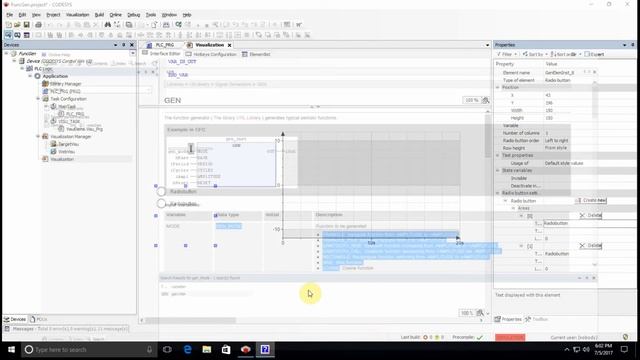Open the File menu
640x360 pixels.
click(9, 15)
